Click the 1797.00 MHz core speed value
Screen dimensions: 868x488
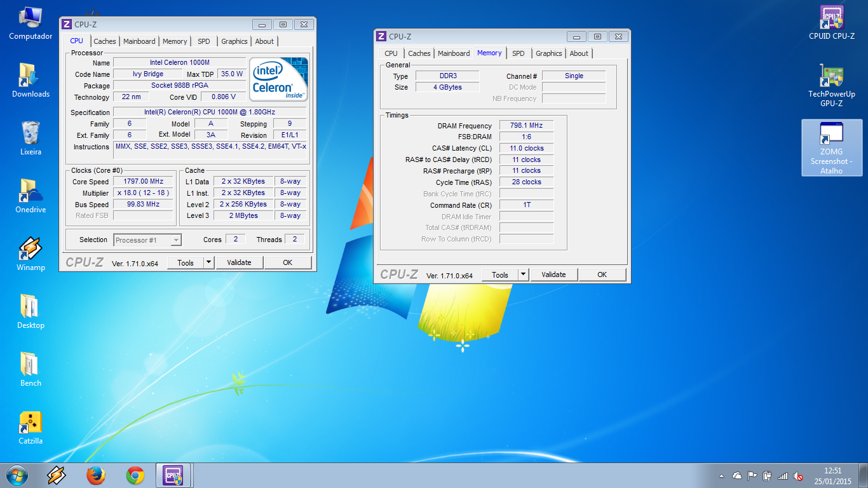click(144, 181)
